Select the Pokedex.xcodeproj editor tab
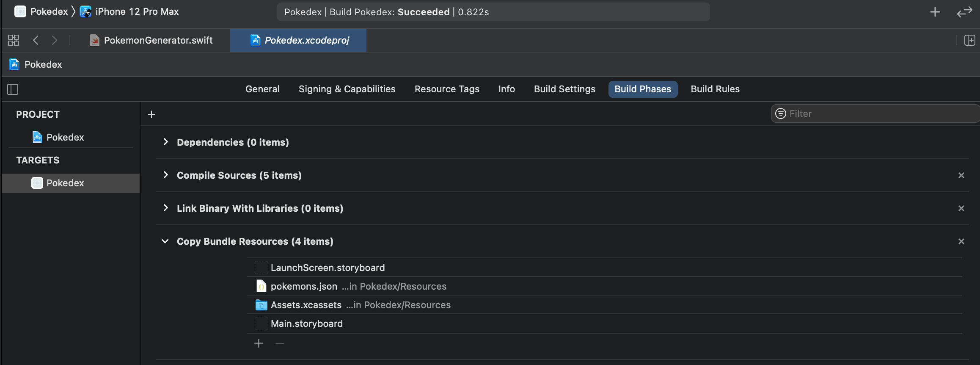 [x=298, y=40]
